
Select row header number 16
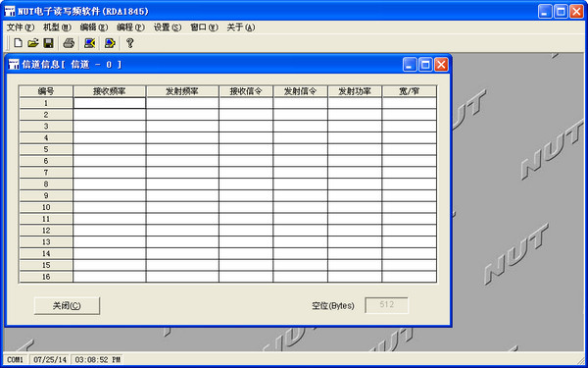tap(46, 277)
